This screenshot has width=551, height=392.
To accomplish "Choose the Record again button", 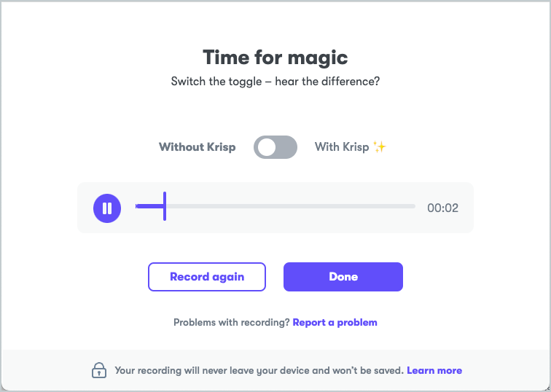I will pos(207,277).
